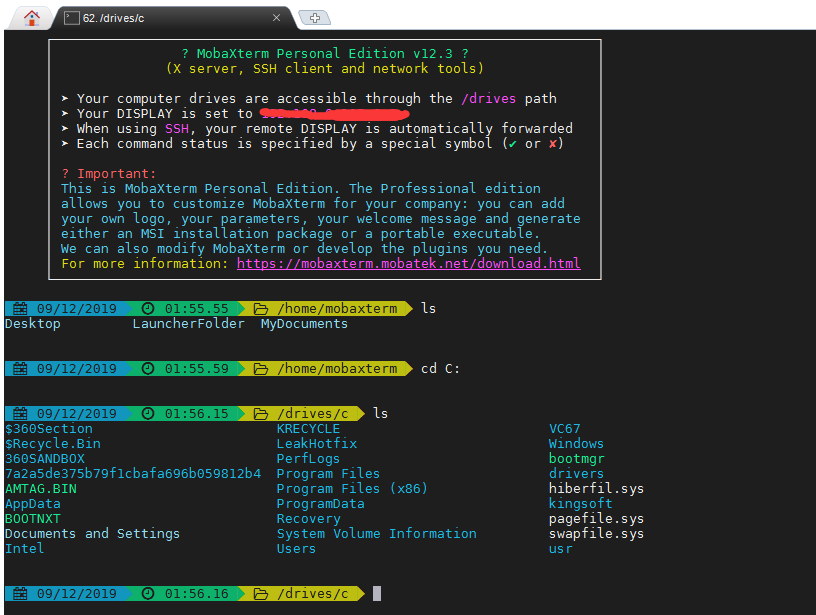Click the '/drives' highlighted path text
This screenshot has width=816, height=615.
(488, 98)
